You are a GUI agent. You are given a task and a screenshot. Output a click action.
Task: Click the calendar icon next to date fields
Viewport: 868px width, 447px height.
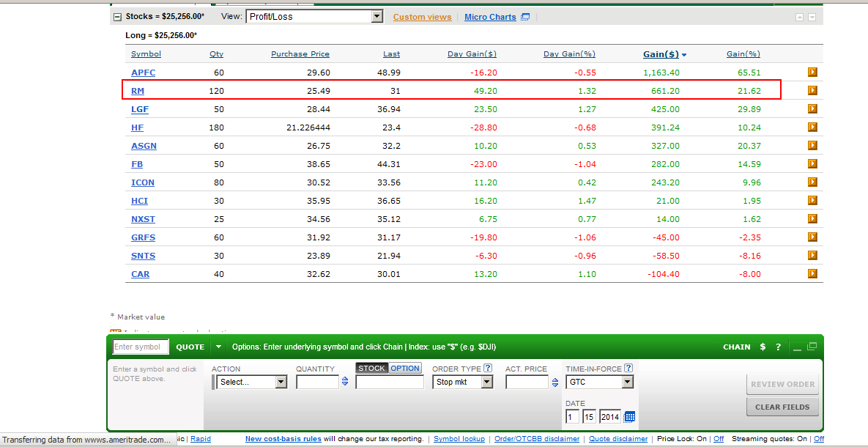628,416
